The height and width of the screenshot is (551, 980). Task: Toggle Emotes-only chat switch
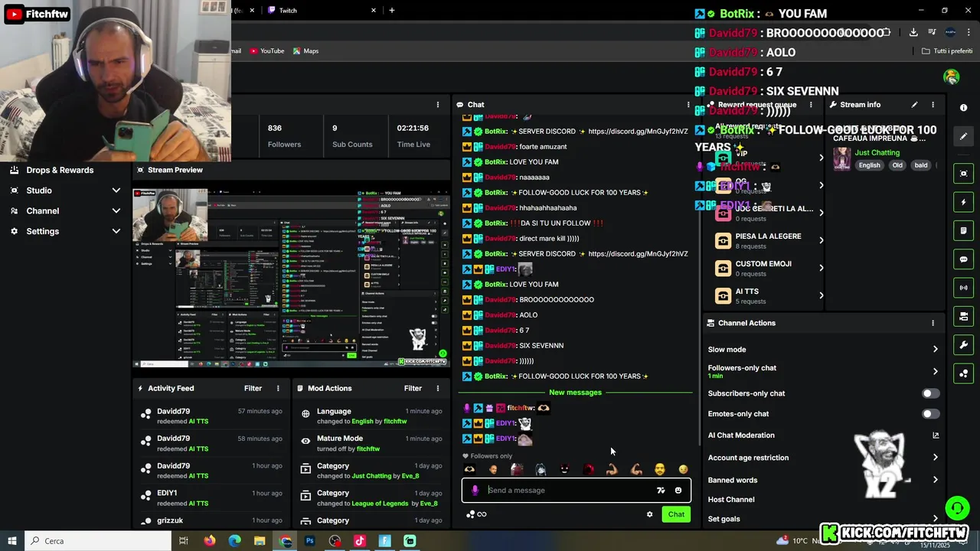[930, 414]
